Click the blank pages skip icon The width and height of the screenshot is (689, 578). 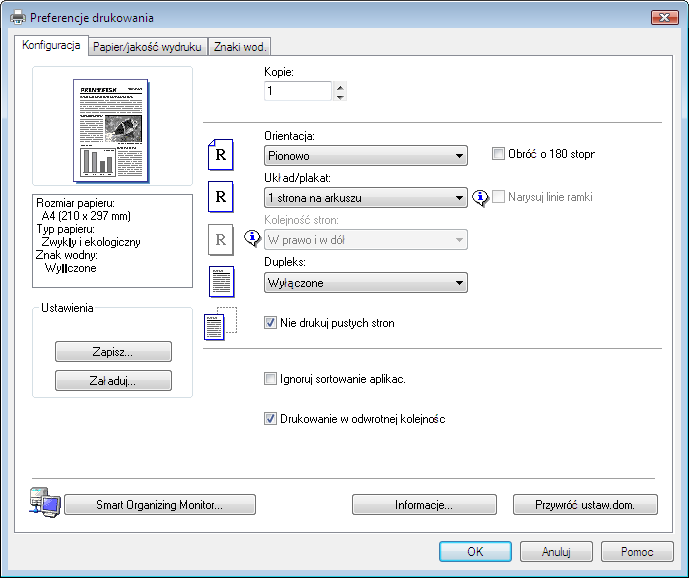pyautogui.click(x=221, y=324)
